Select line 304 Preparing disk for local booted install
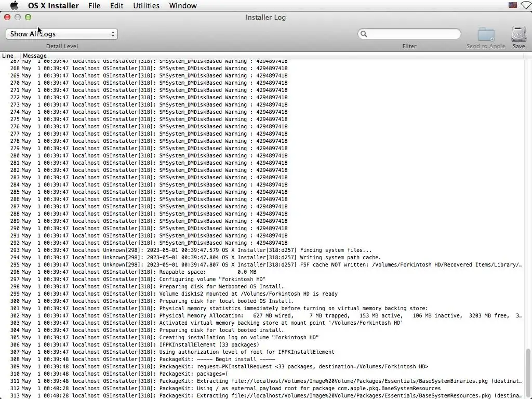532x399 pixels. [x=262, y=330]
